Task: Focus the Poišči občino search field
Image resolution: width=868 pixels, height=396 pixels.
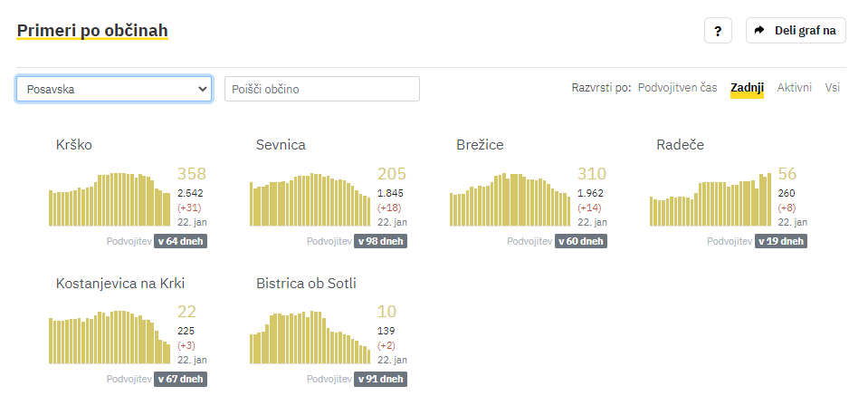Action: tap(322, 89)
